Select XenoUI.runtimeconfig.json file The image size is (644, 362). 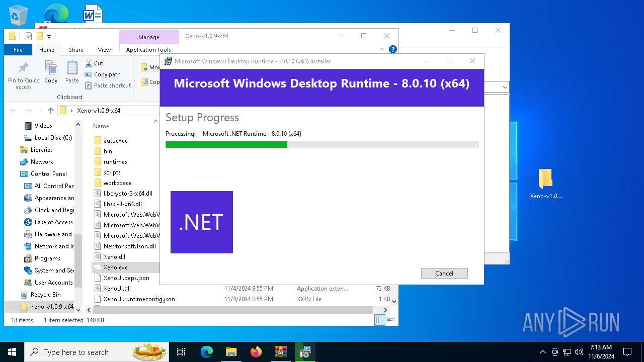tap(139, 299)
